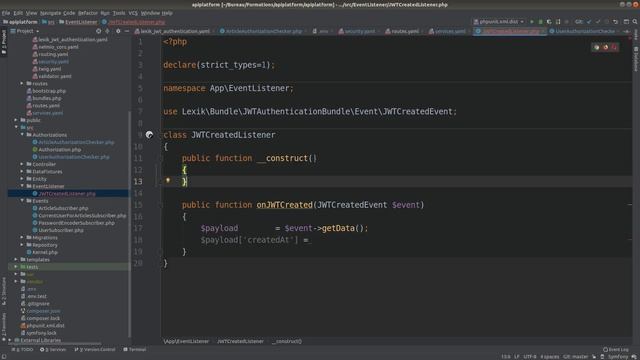Select Kernel.php in project tree
Image resolution: width=640 pixels, height=360 pixels.
pos(45,252)
